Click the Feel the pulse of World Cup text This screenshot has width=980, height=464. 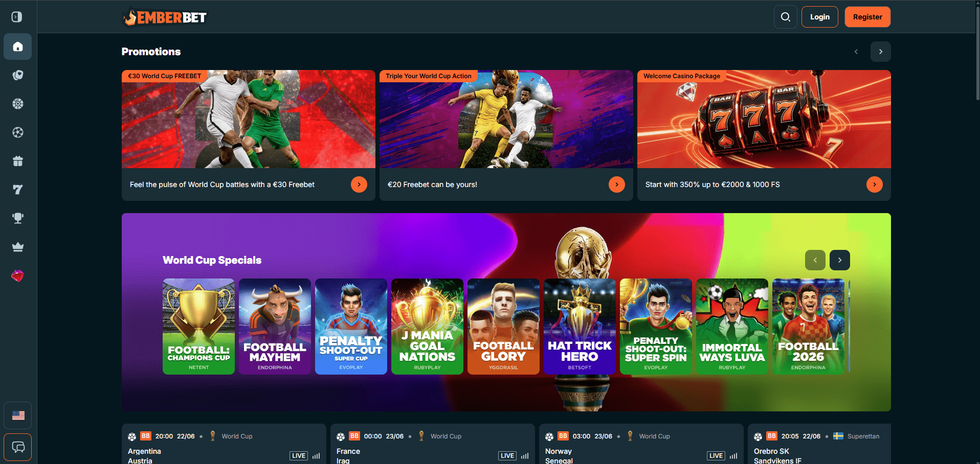[x=222, y=184]
